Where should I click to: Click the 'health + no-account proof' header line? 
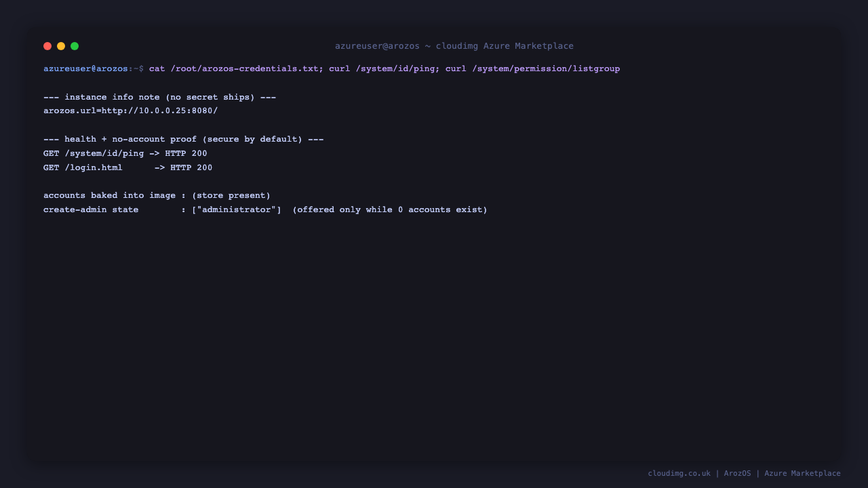click(184, 139)
